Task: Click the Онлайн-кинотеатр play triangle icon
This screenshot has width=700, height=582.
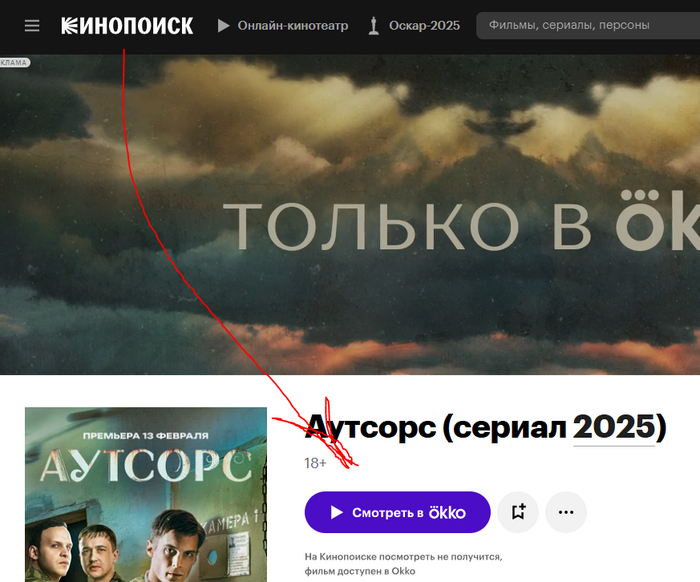Action: coord(224,25)
